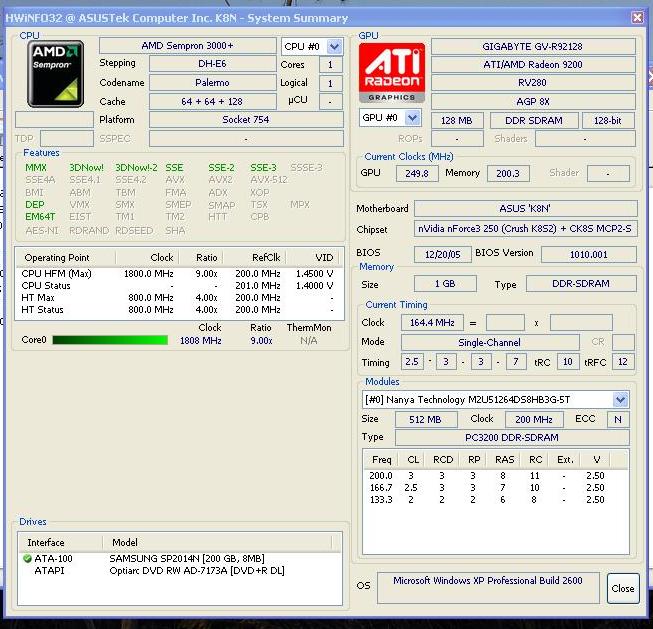Click the ASUS 'K8N' motherboard field
This screenshot has width=653, height=629.
tap(525, 208)
